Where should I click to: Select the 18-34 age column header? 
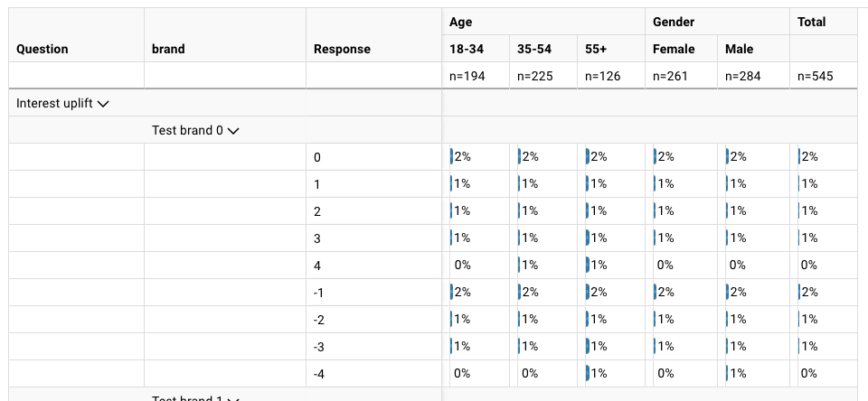(467, 49)
